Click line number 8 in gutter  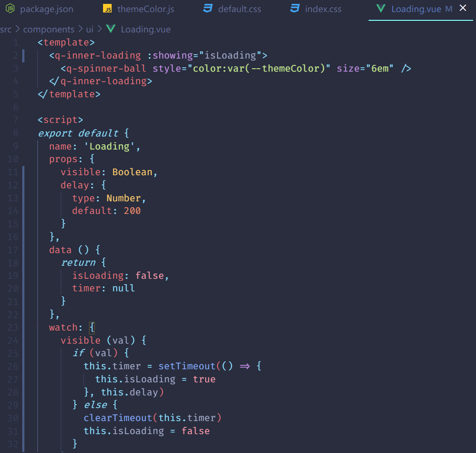15,133
